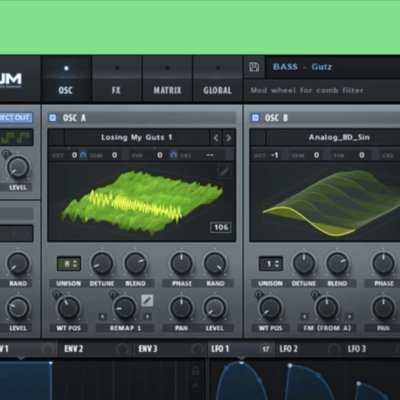Viewport: 400px width, 400px height.
Task: Click the OSC A SEM value field
Action: click(x=114, y=155)
